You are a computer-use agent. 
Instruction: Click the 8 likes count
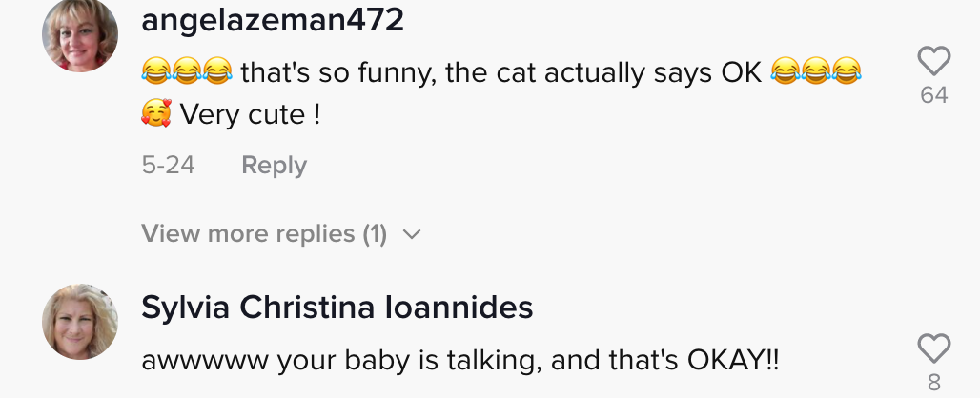tap(933, 384)
